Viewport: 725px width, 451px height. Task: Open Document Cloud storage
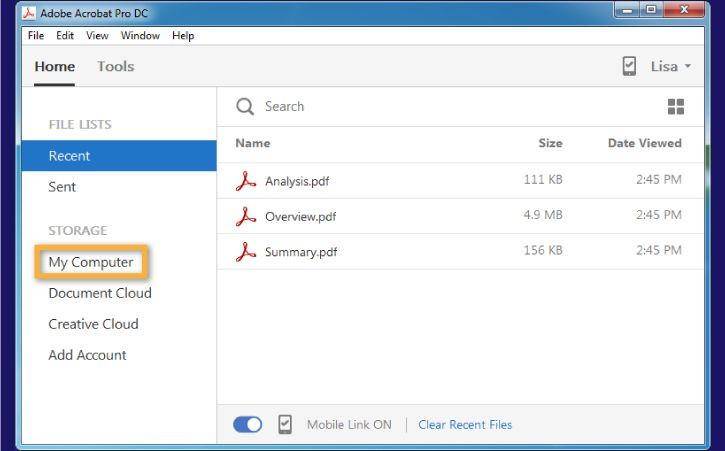pyautogui.click(x=100, y=293)
